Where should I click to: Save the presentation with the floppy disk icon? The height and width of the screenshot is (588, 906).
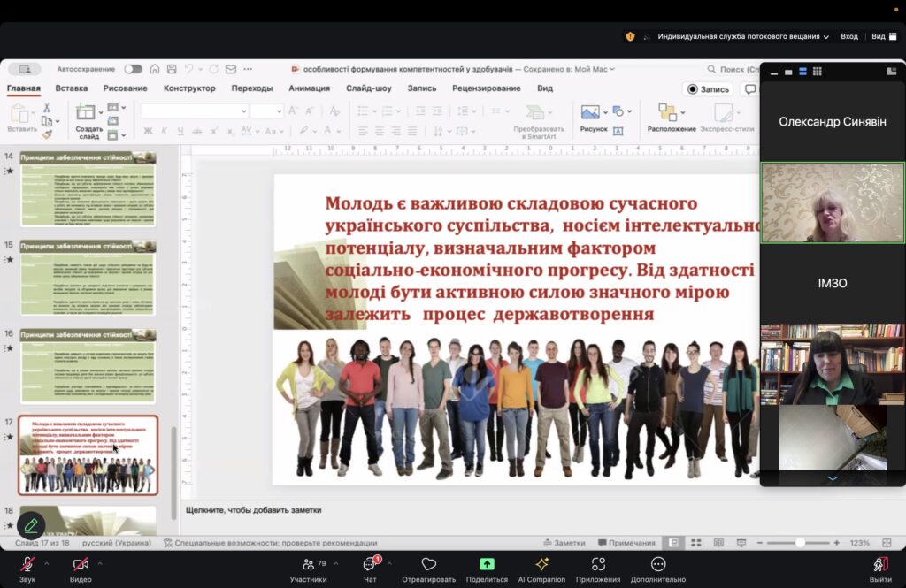coord(172,69)
